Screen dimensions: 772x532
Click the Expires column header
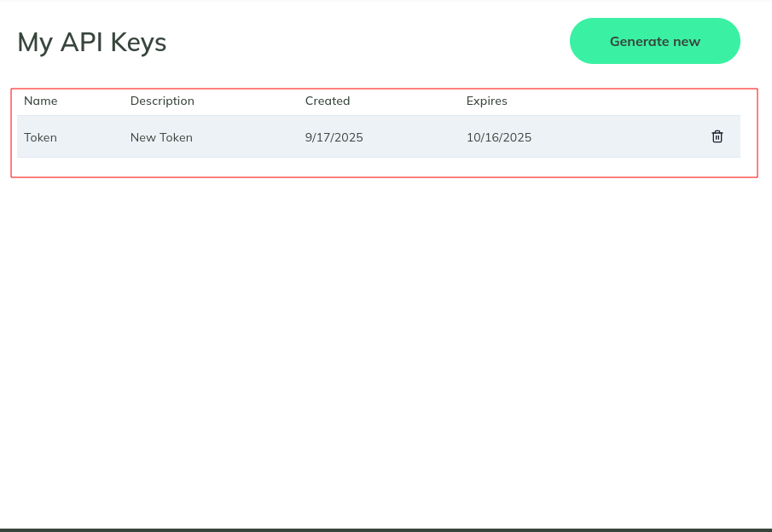point(487,101)
